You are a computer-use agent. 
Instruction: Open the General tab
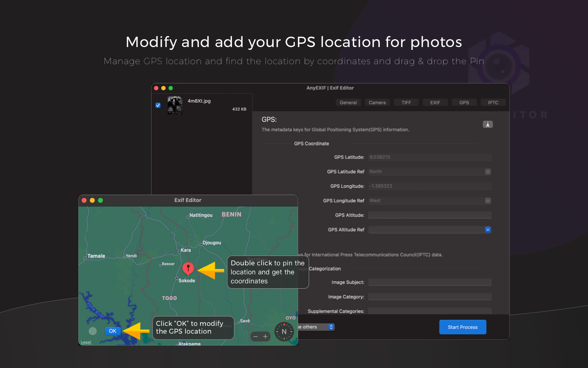point(348,103)
